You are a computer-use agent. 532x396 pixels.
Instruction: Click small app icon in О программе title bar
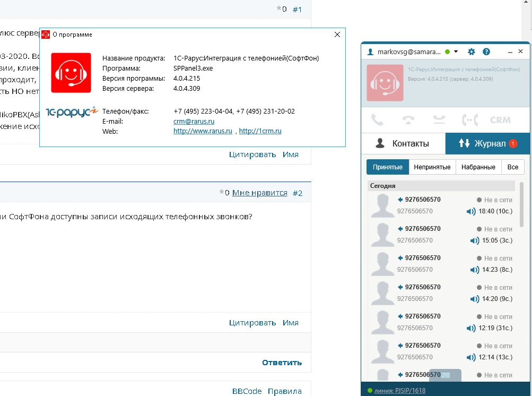click(x=46, y=35)
